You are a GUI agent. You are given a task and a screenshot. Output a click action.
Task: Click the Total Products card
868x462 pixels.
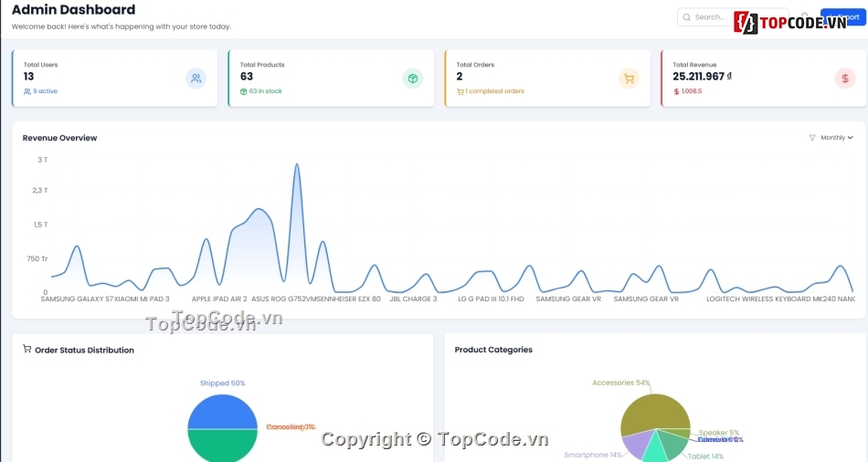[x=331, y=78]
